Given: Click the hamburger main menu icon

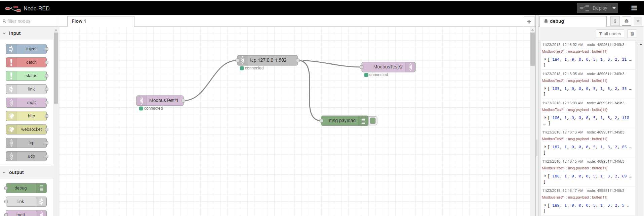Looking at the screenshot, I should click(x=634, y=8).
